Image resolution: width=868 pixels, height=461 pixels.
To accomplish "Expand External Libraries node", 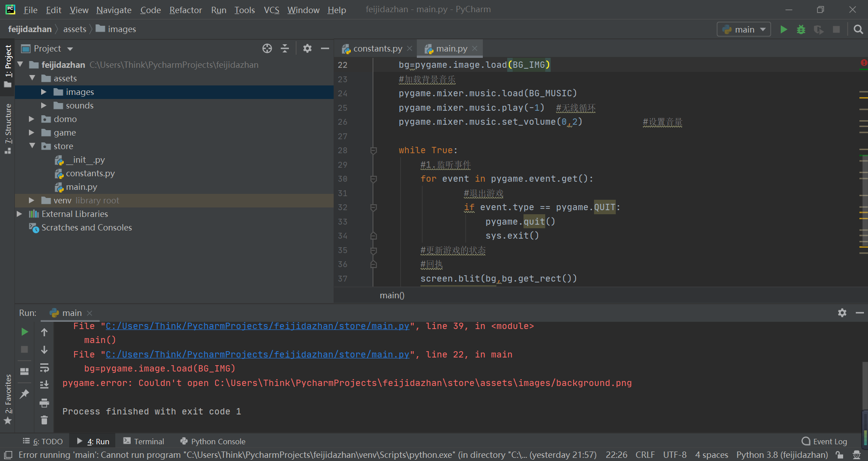I will pyautogui.click(x=19, y=214).
